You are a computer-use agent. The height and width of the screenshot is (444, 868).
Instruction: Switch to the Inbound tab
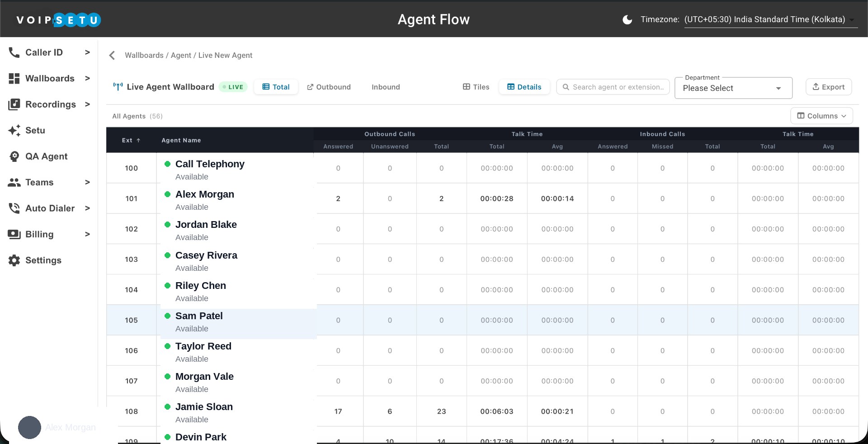coord(386,87)
